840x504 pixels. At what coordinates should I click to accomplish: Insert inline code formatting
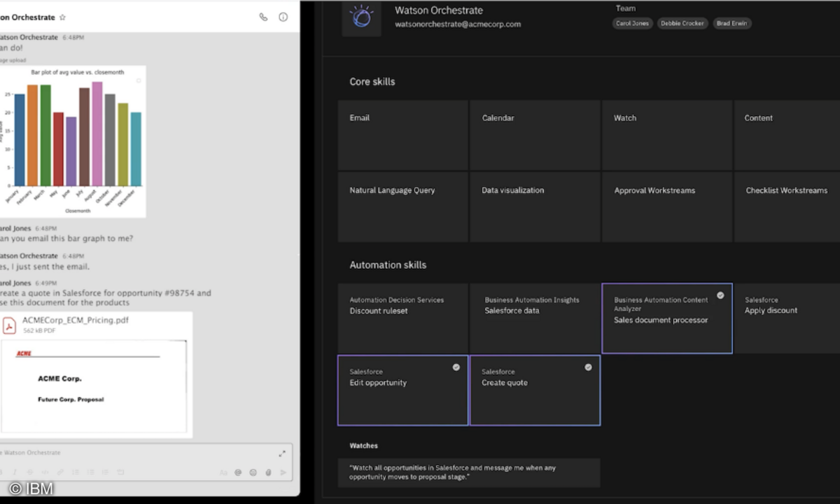click(45, 472)
